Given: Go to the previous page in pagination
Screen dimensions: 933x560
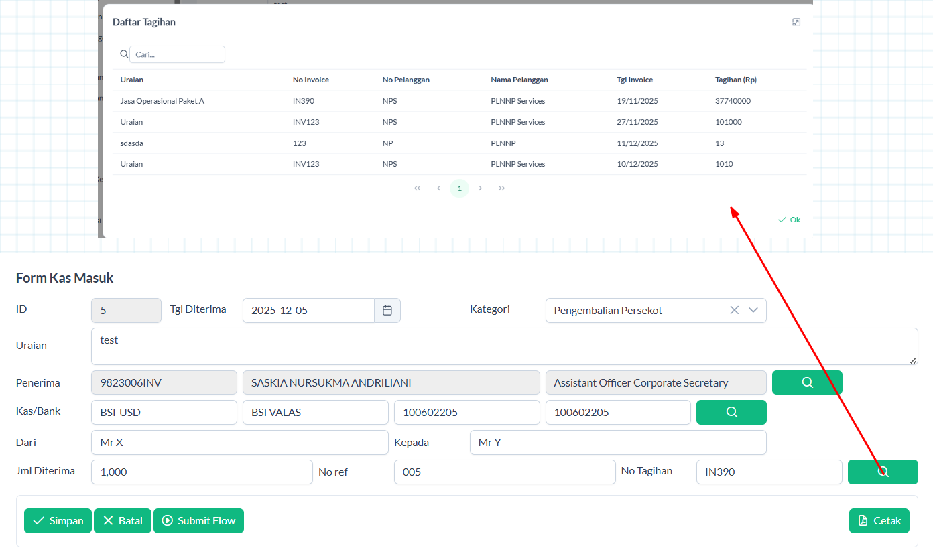Looking at the screenshot, I should pyautogui.click(x=438, y=188).
